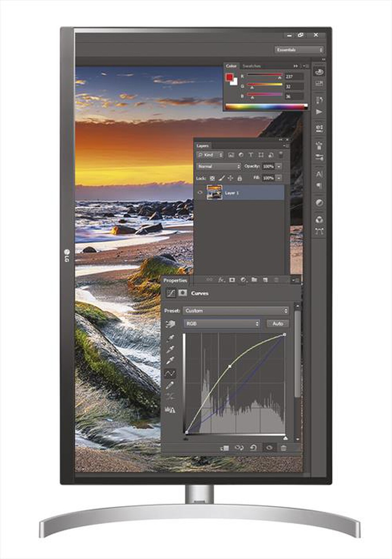
Task: Create new adjustment layer from Layers footer
Action: (243, 280)
